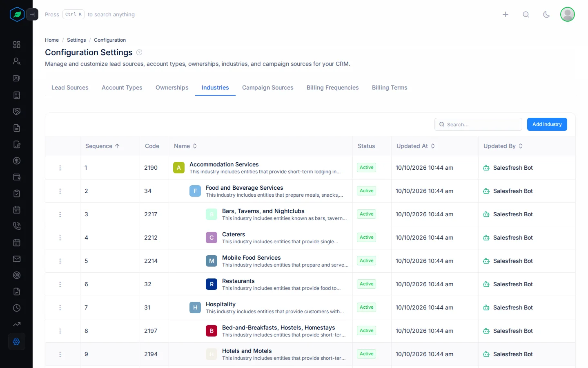
Task: Open row actions menu for Hospitality
Action: (x=60, y=307)
